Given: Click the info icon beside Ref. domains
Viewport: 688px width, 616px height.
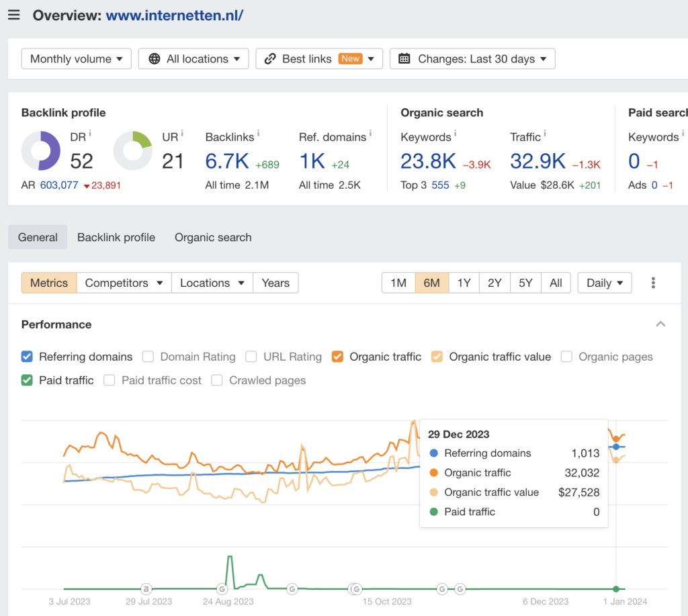Looking at the screenshot, I should pos(371,134).
